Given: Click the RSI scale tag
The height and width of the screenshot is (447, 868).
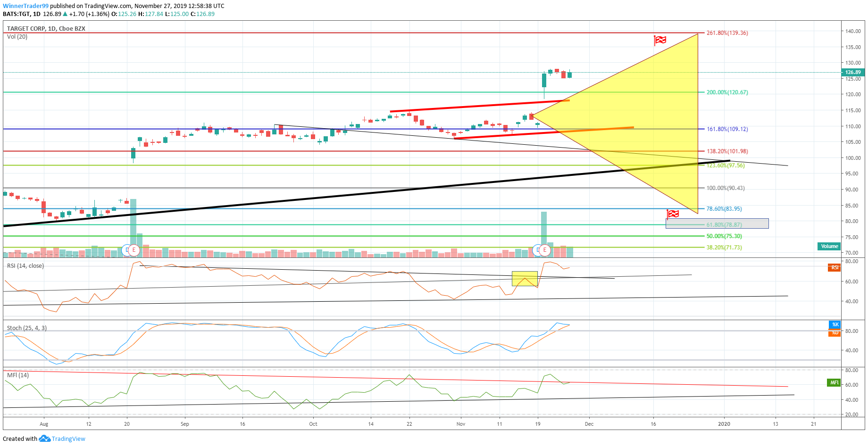Looking at the screenshot, I should pos(835,268).
